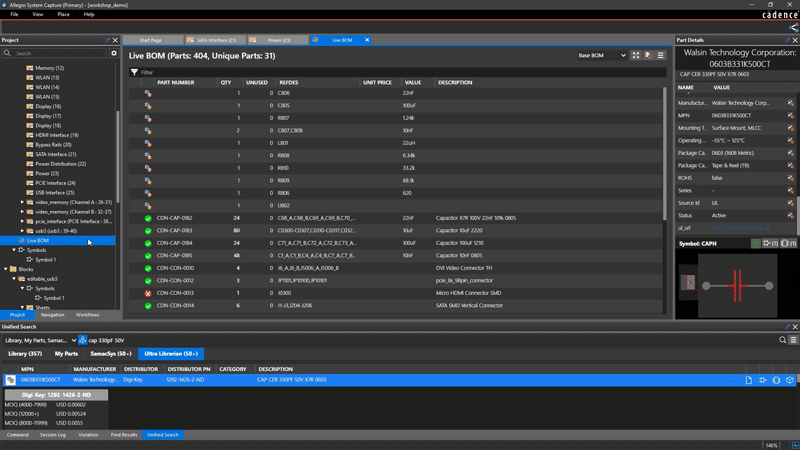
Task: Open the Find Results tab
Action: pos(124,435)
